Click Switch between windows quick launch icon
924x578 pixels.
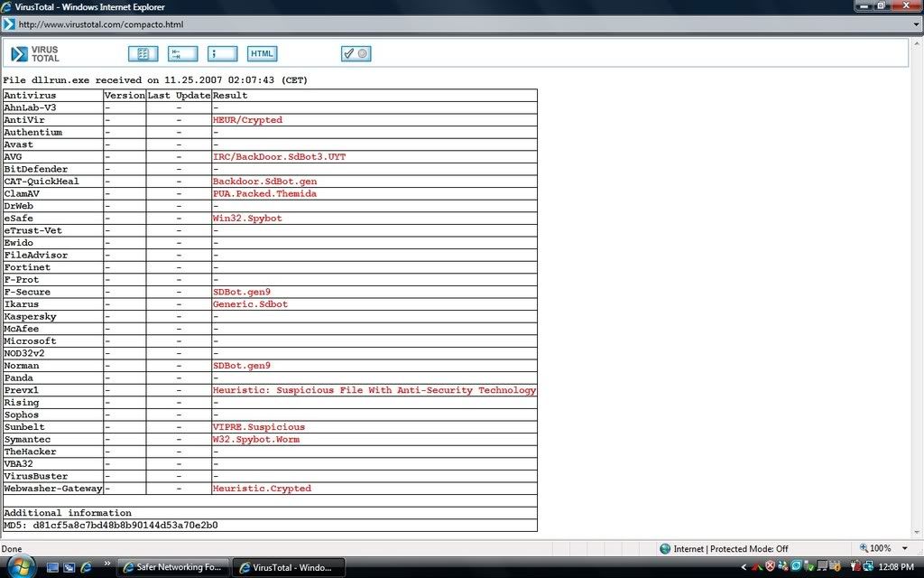[69, 567]
